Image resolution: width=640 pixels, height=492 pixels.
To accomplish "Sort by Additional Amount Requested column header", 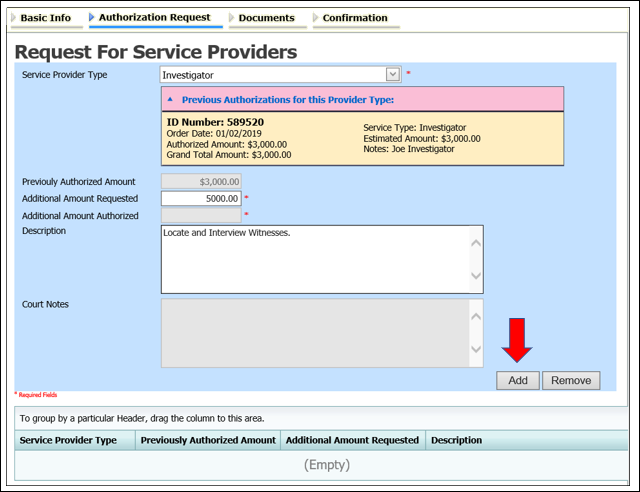I will coord(353,440).
